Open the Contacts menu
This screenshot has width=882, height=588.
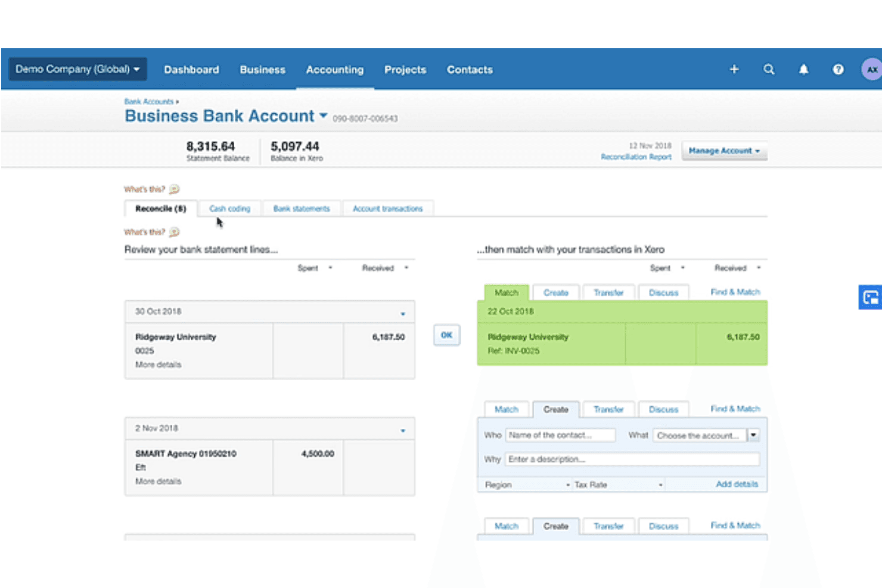point(470,70)
